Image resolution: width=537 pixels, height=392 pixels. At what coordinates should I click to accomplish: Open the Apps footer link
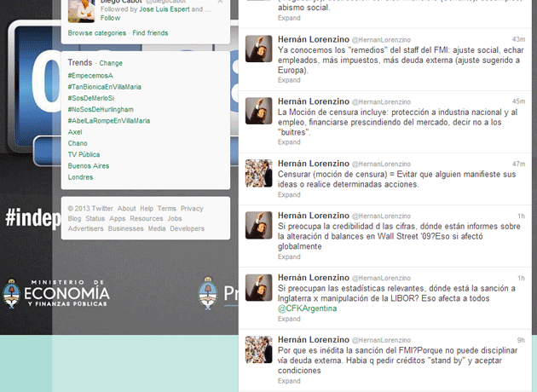(118, 218)
